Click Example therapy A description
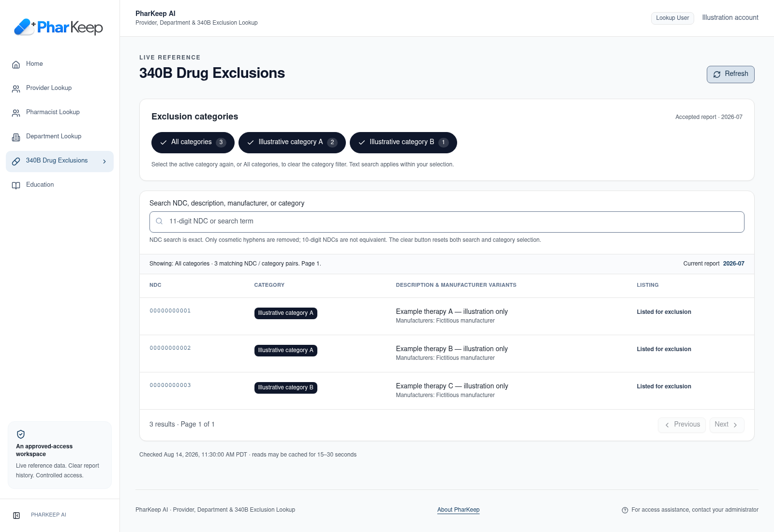Image resolution: width=774 pixels, height=532 pixels. click(452, 311)
